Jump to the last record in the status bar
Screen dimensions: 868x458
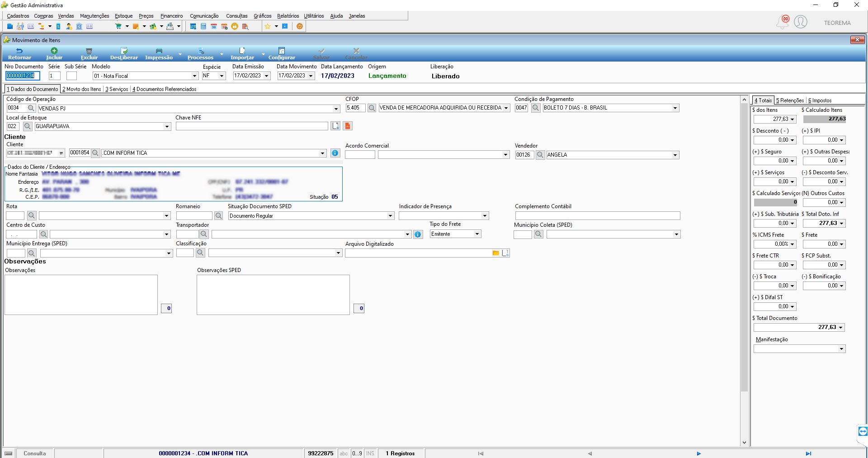tap(808, 453)
